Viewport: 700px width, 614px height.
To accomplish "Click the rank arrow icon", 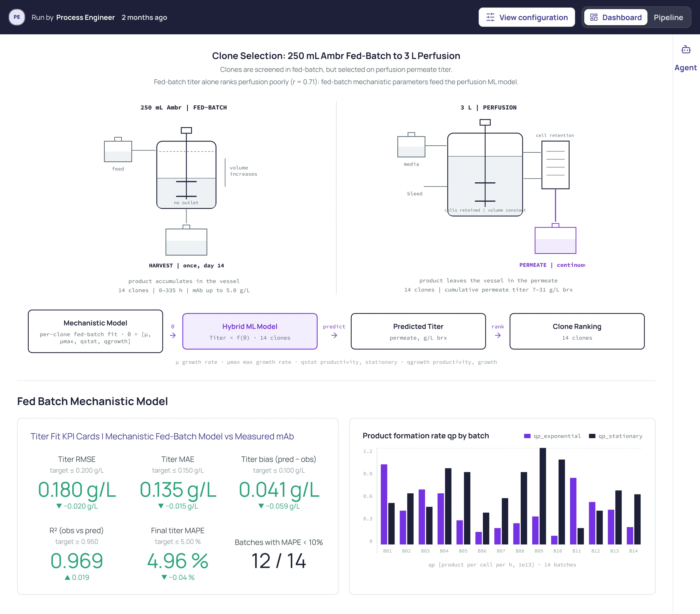I will click(x=498, y=335).
